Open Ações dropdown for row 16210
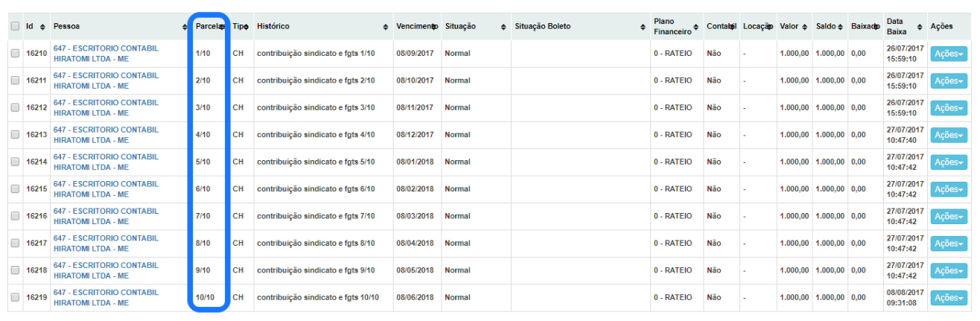Viewport: 980px width, 321px height. tap(949, 54)
